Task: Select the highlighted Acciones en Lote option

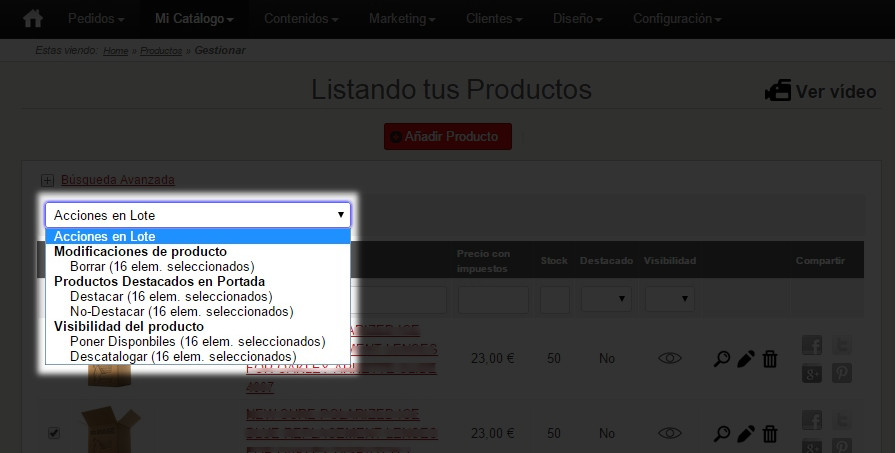Action: coord(197,236)
